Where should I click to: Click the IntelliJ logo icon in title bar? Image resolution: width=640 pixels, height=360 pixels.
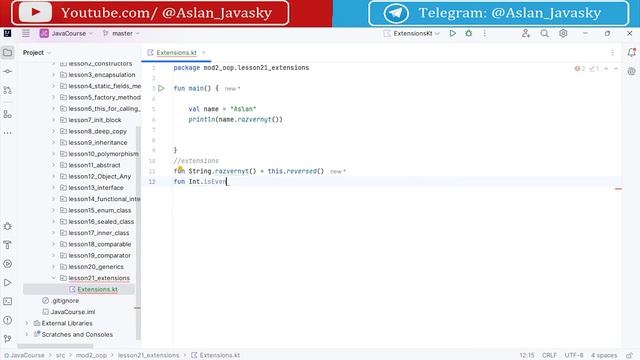[x=7, y=33]
